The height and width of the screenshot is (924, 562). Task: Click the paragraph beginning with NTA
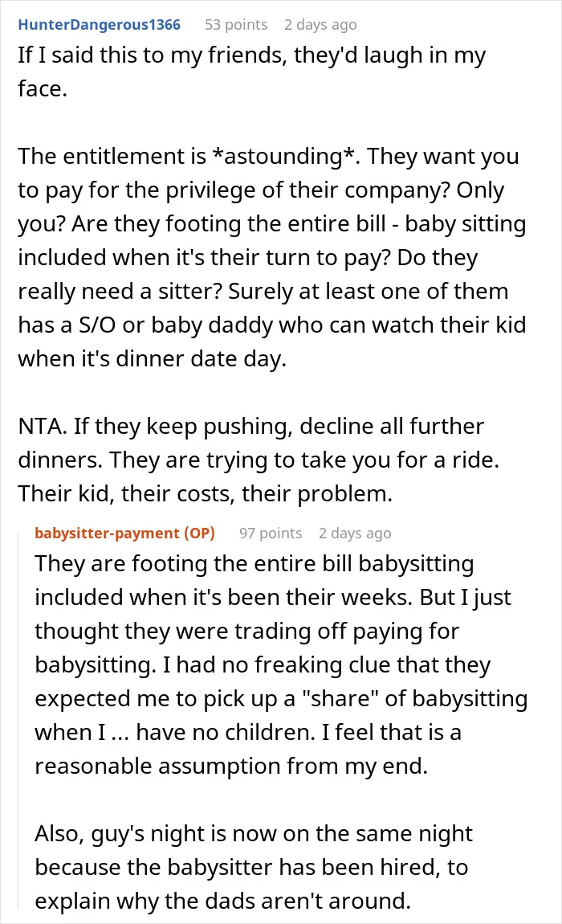(x=259, y=460)
